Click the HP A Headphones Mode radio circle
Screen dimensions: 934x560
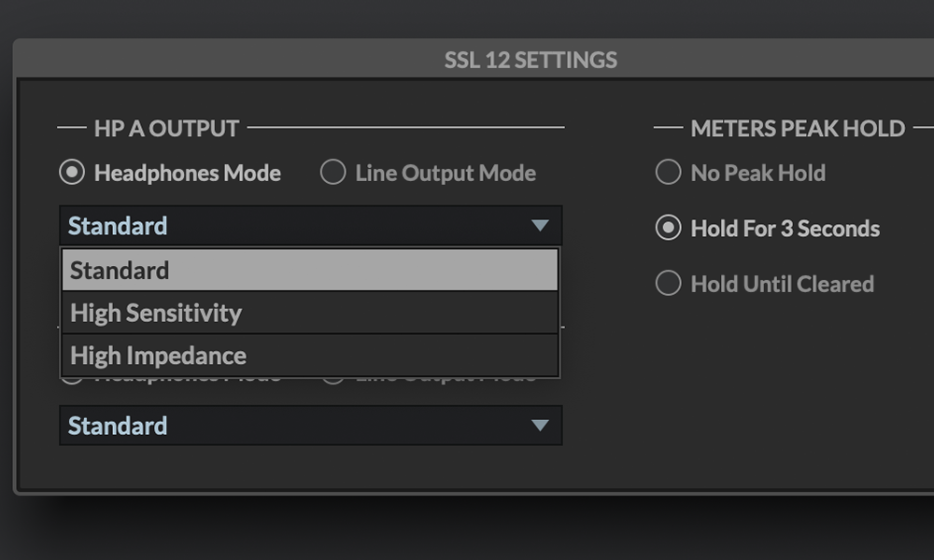(72, 173)
